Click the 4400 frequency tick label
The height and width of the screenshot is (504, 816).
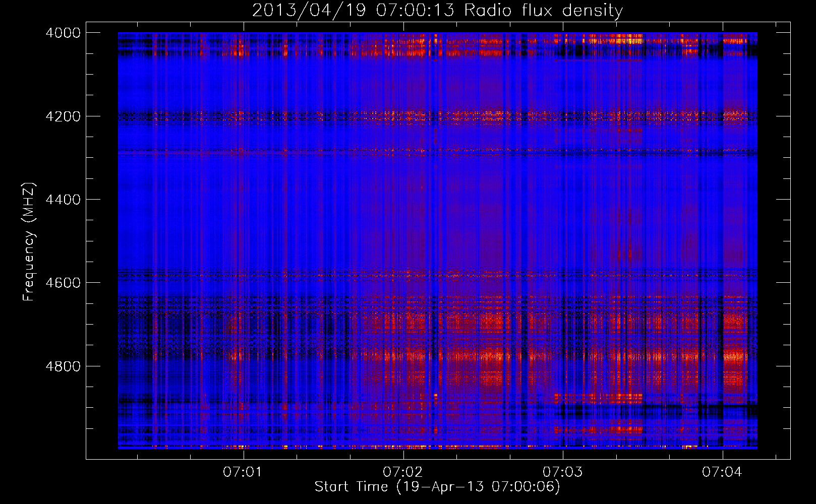[x=63, y=200]
